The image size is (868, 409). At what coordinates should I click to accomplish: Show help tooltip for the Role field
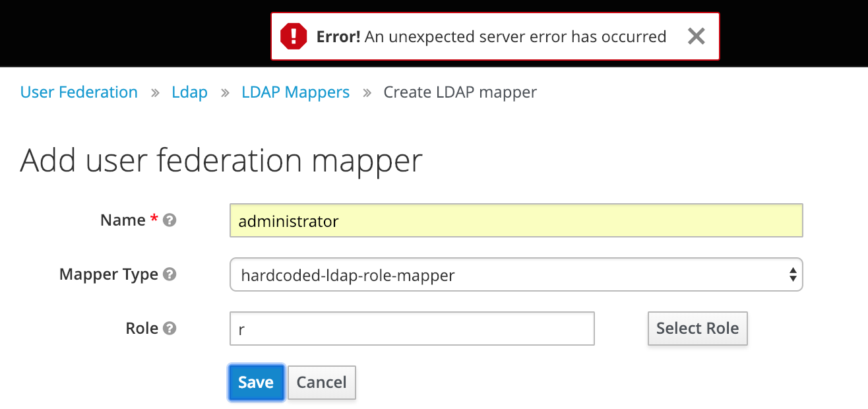[170, 329]
